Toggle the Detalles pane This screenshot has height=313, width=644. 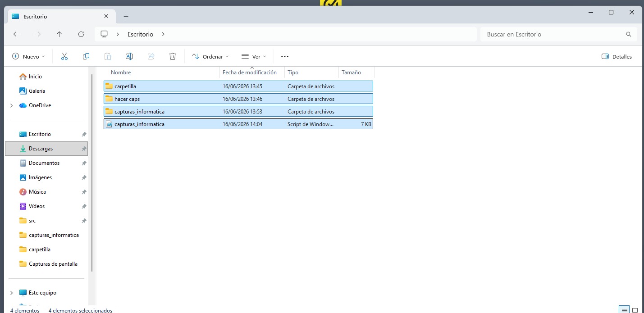tap(617, 57)
